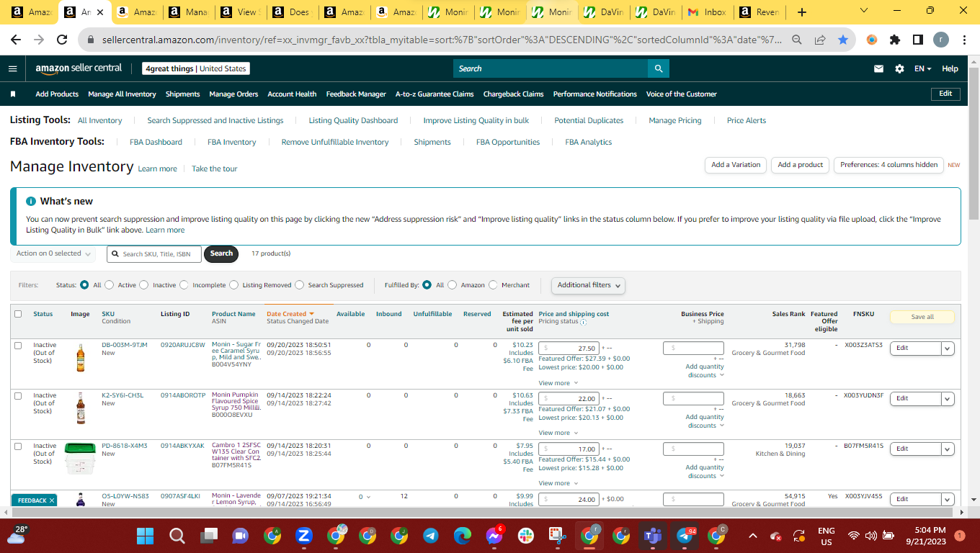Open Edit dropdown arrow for SKU DB-003M-9TJM
This screenshot has width=980, height=553.
pos(948,348)
